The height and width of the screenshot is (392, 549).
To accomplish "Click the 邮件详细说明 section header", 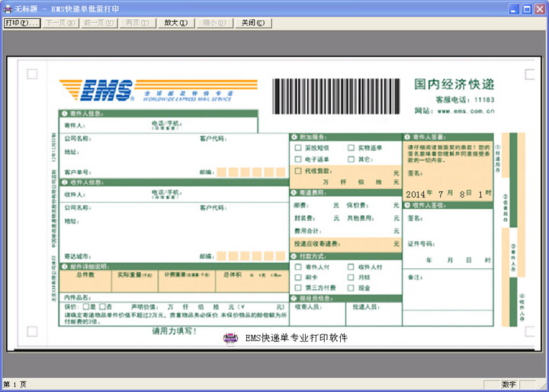I will (x=174, y=267).
